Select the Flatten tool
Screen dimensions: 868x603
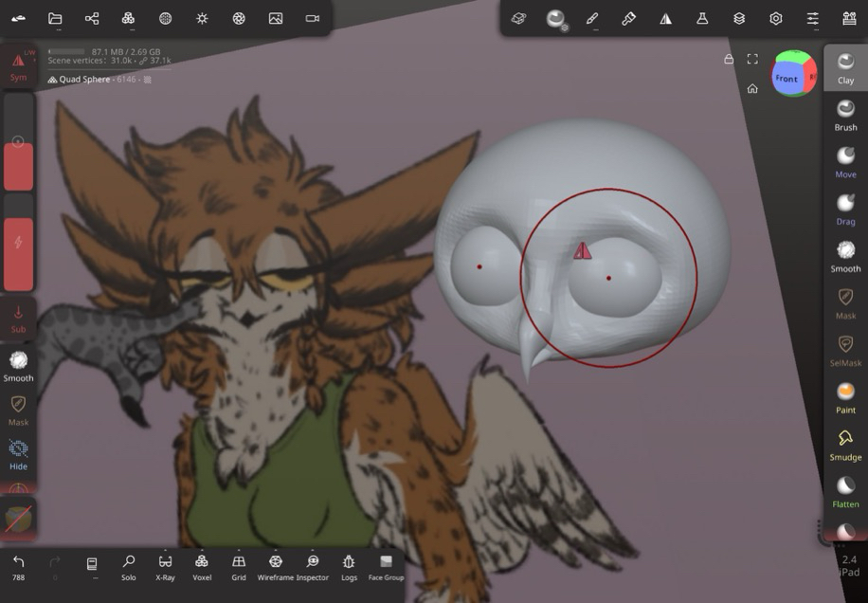pyautogui.click(x=845, y=490)
